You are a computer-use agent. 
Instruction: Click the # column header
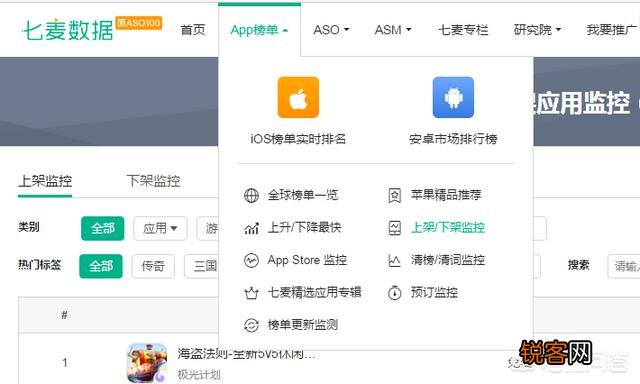64,315
